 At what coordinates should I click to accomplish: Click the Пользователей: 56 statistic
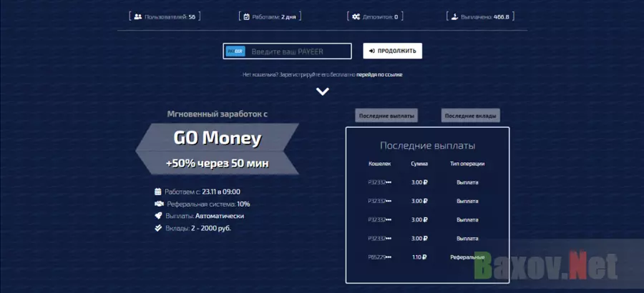coord(165,17)
